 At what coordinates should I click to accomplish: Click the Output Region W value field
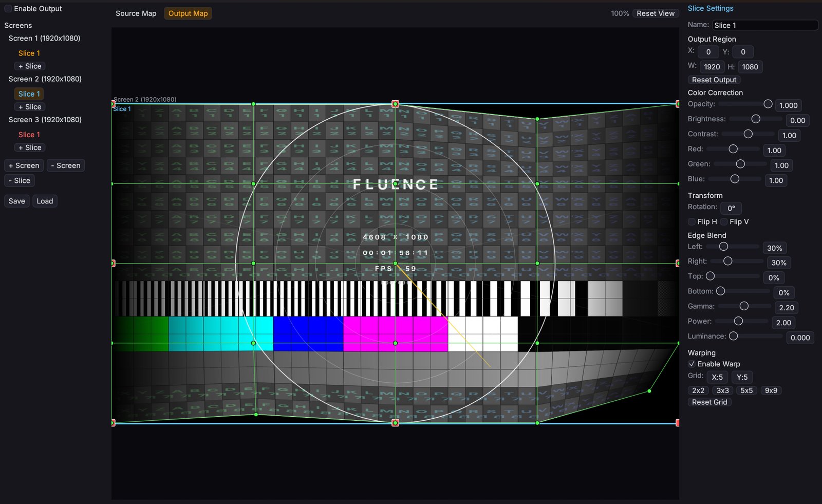(712, 67)
